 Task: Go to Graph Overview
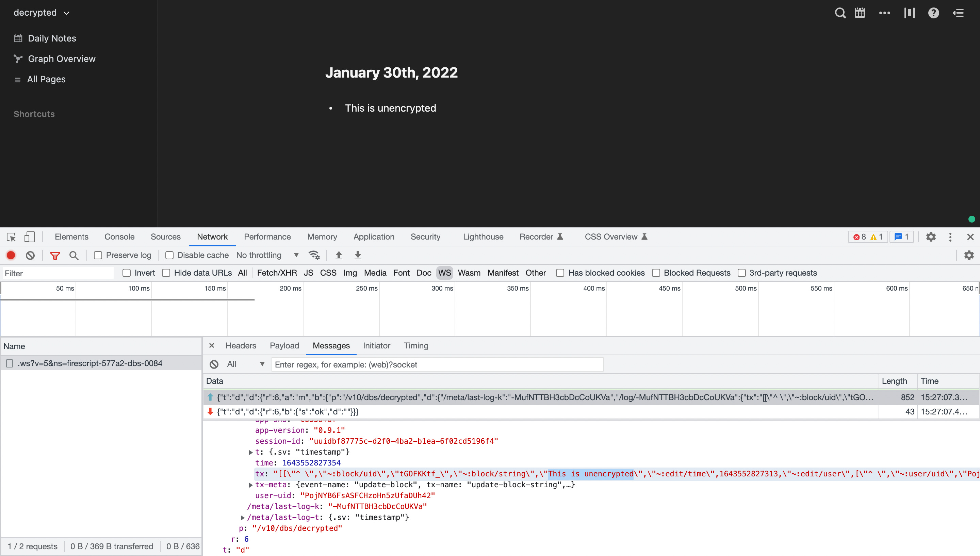[x=62, y=59]
